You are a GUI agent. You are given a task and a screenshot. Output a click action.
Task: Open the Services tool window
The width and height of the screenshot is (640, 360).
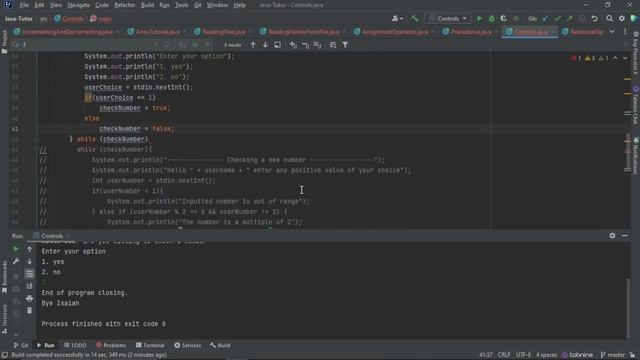pyautogui.click(x=188, y=345)
